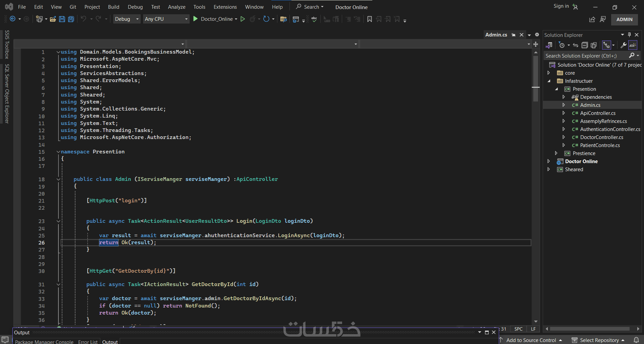
Task: Click Sync with Active Document arrows icon
Action: click(576, 45)
